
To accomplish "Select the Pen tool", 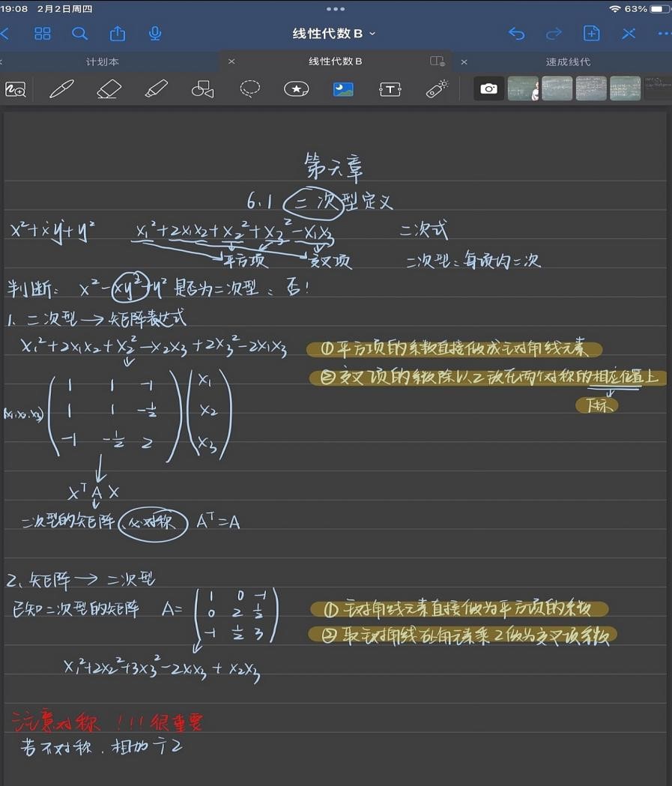I will tap(61, 89).
